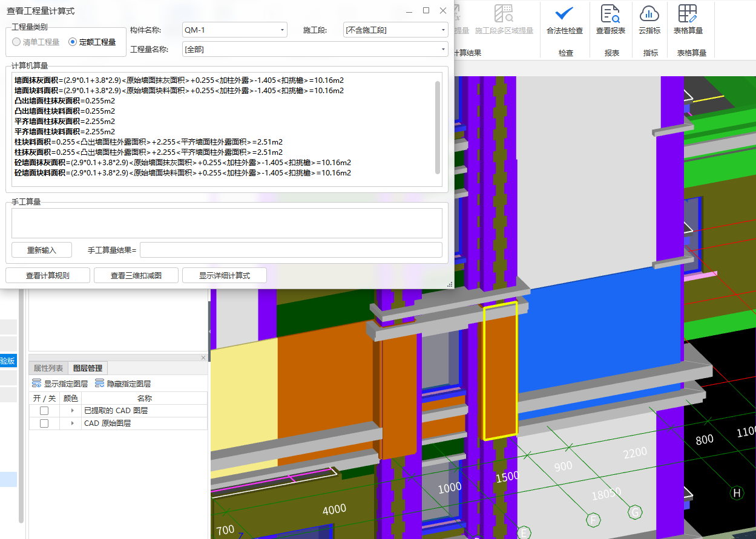Switch to 属性列表 tab
This screenshot has width=756, height=539.
click(48, 368)
